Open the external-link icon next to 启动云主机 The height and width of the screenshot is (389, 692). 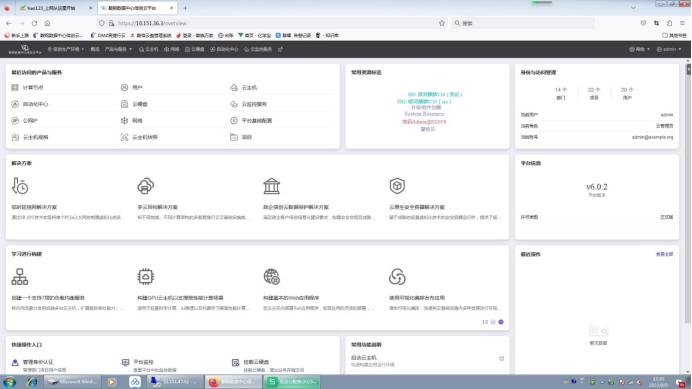click(x=501, y=359)
